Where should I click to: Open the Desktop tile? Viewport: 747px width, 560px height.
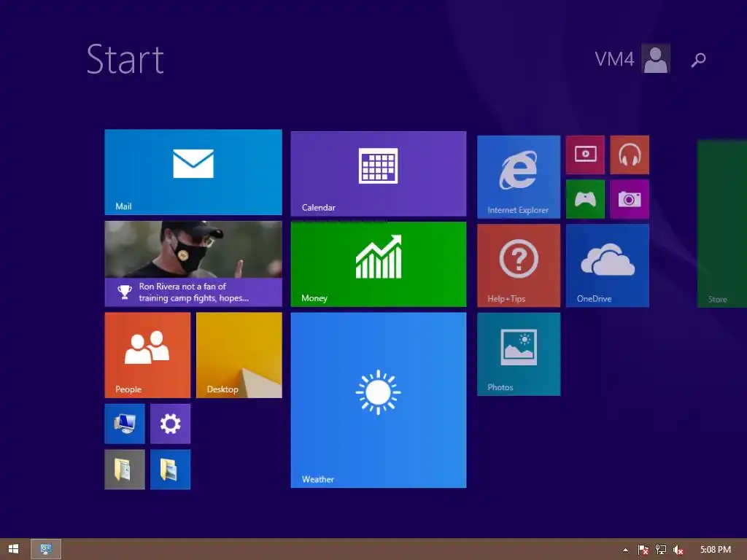click(x=239, y=355)
